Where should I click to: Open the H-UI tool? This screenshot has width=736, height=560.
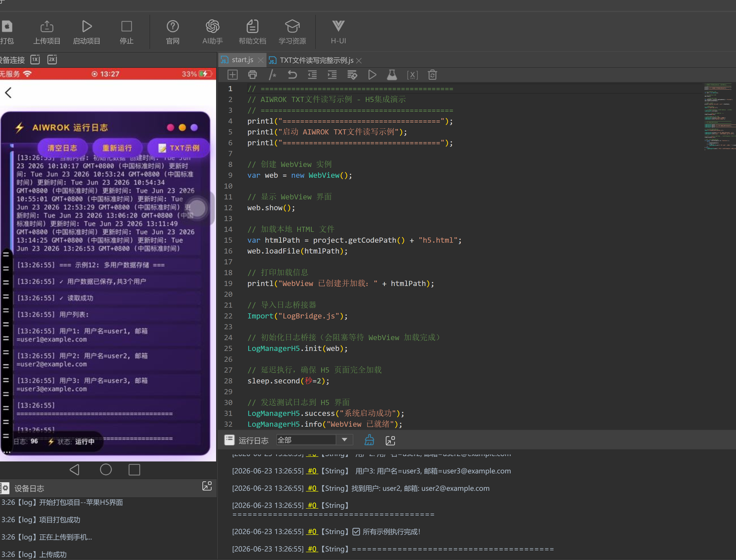[x=338, y=32]
